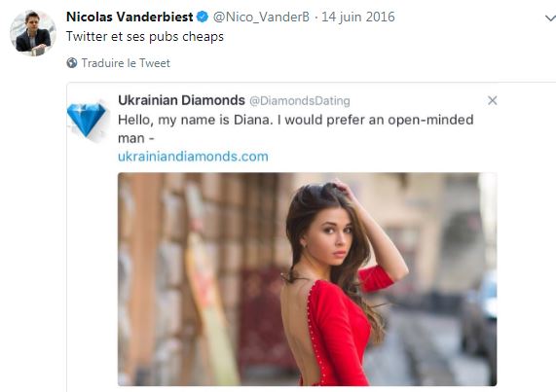The image size is (556, 392).
Task: Click the word man in the quoted tweet
Action: [x=131, y=138]
